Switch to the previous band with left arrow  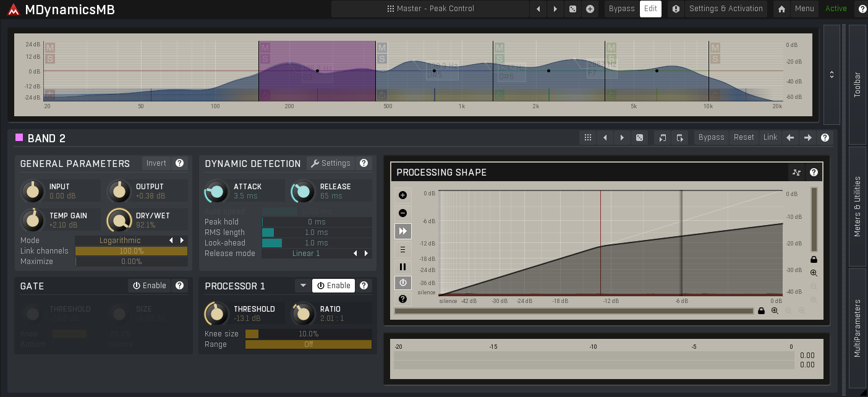[x=790, y=137]
